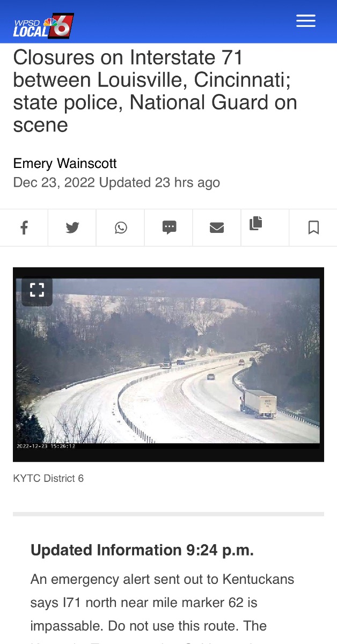Email this article using envelope icon
This screenshot has height=644, width=337.
[217, 228]
